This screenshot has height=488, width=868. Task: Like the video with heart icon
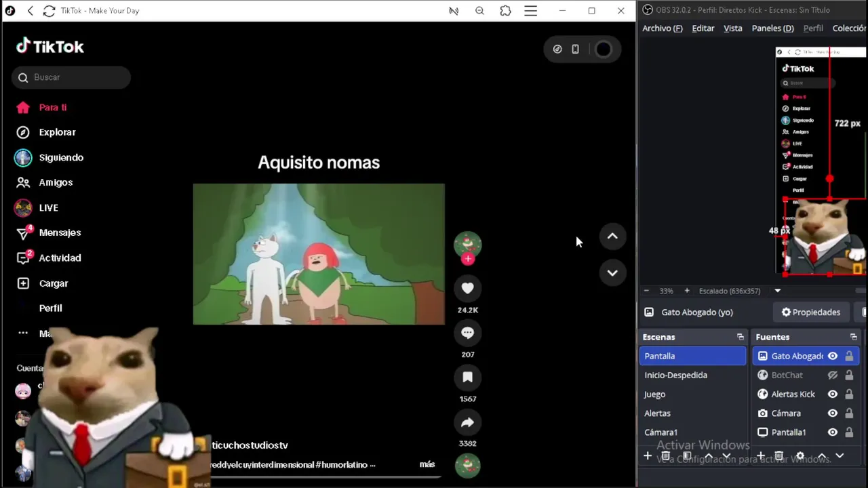coord(467,289)
